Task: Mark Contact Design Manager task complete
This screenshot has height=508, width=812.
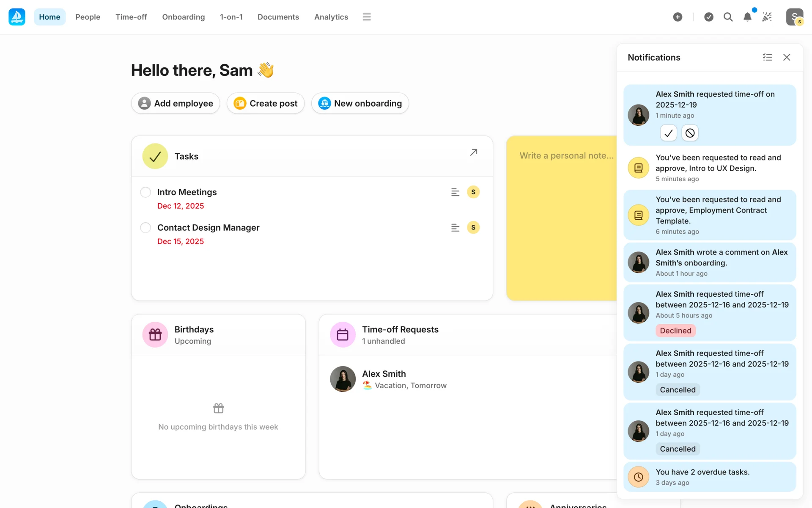Action: coord(145,228)
